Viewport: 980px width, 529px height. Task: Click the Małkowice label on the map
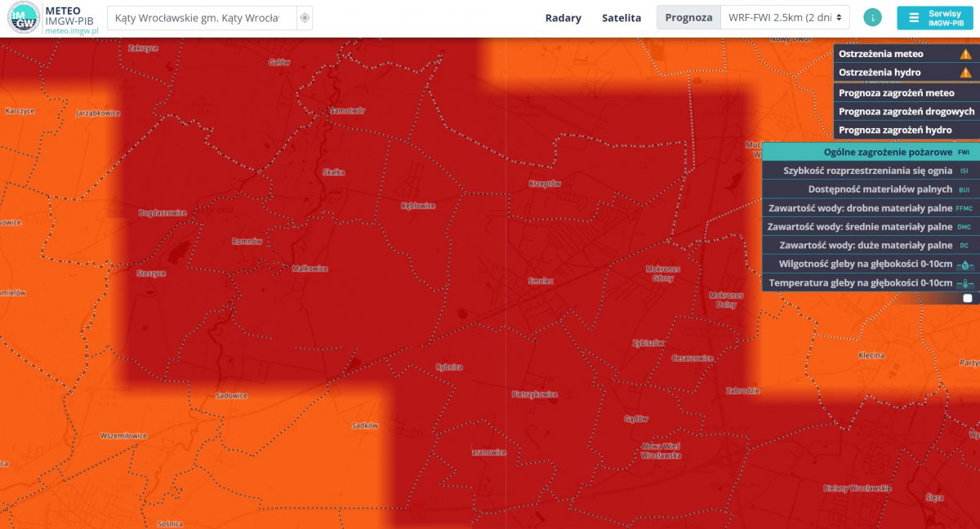tap(310, 269)
